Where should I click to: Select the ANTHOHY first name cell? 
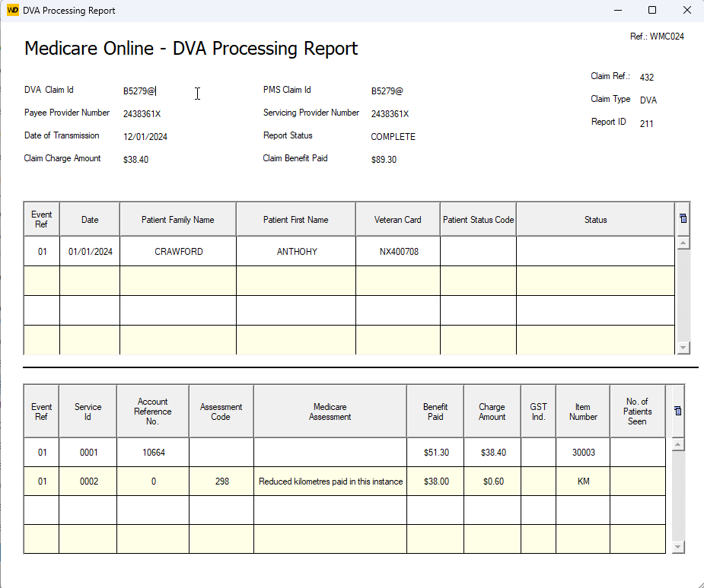pyautogui.click(x=296, y=251)
